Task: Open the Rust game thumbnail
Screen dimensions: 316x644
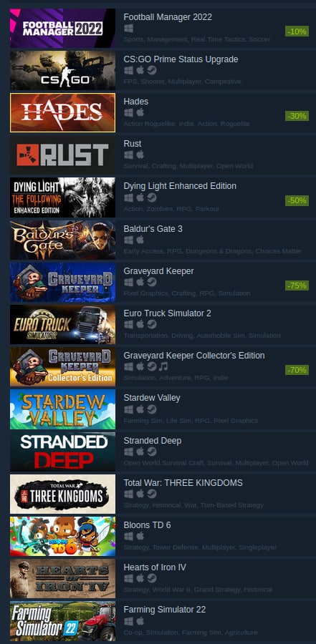Action: [x=62, y=155]
